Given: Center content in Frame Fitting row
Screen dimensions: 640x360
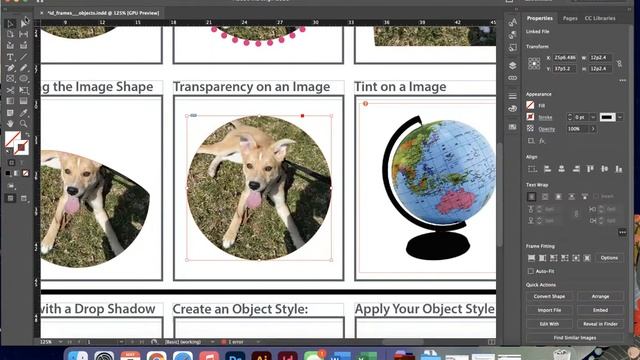Looking at the screenshot, I should coord(576,258).
